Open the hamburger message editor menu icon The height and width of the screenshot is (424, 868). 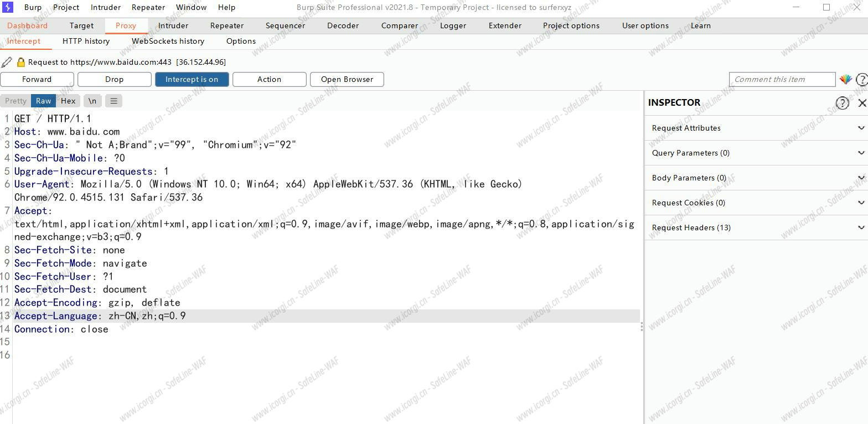pos(113,101)
